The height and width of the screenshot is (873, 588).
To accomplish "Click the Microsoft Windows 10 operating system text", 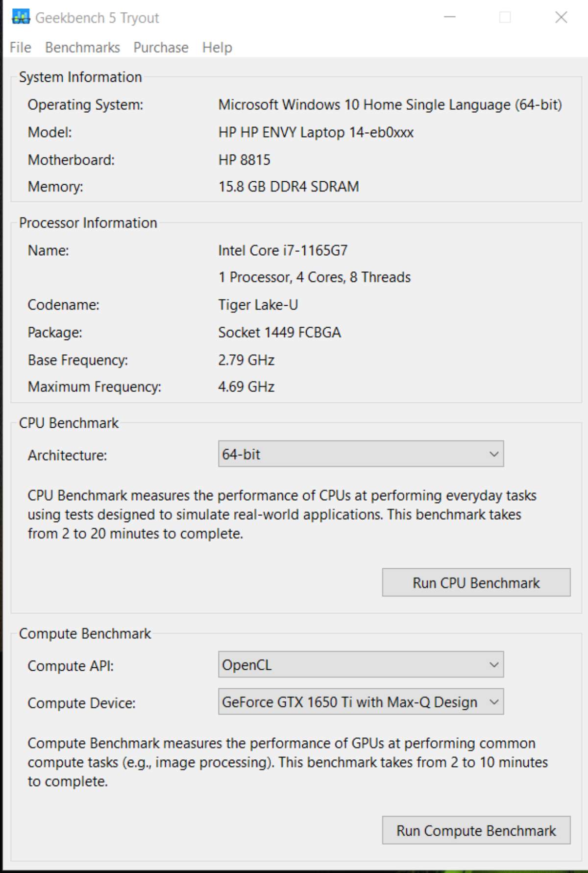I will tap(390, 105).
